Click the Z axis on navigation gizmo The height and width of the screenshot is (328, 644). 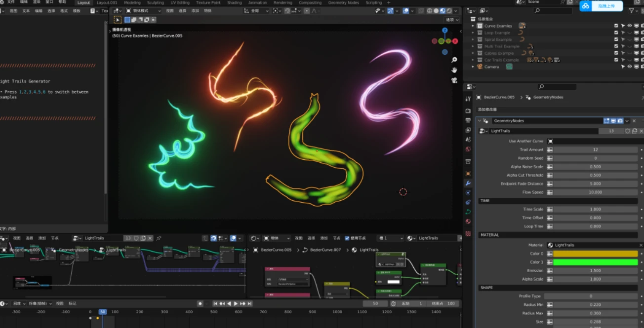tap(444, 31)
